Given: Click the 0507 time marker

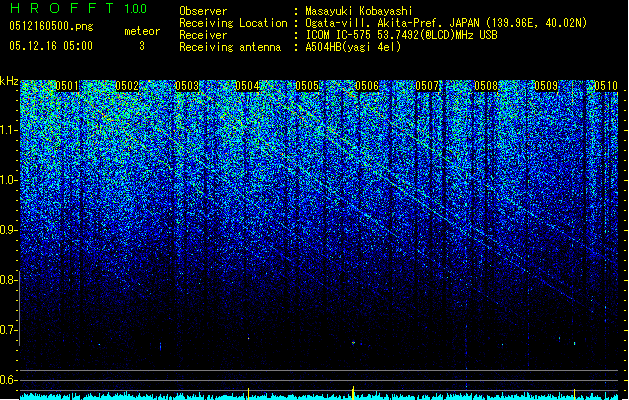Looking at the screenshot, I should click(427, 86).
